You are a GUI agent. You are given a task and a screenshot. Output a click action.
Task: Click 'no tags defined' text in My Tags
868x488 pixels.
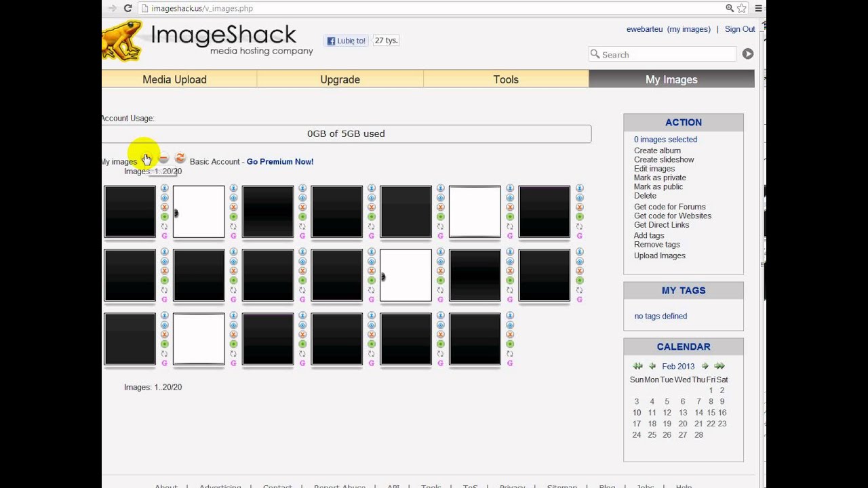(x=660, y=316)
